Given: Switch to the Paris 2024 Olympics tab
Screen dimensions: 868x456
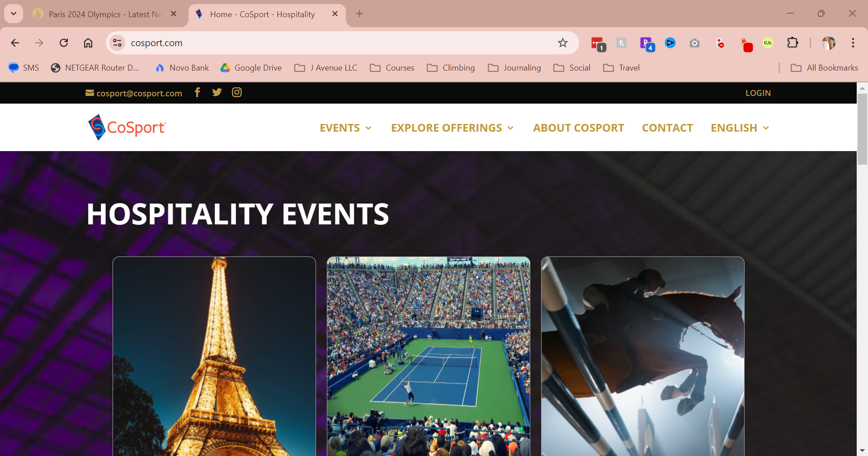Looking at the screenshot, I should [x=105, y=14].
